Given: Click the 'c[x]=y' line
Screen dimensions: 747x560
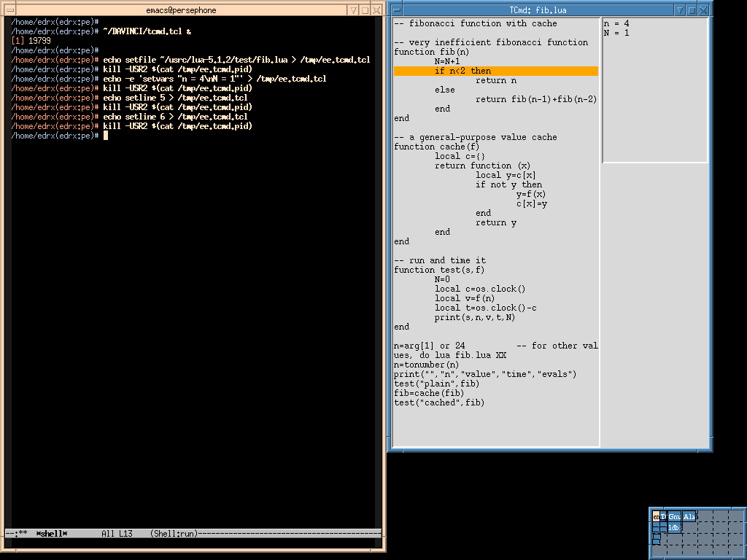Looking at the screenshot, I should [532, 204].
